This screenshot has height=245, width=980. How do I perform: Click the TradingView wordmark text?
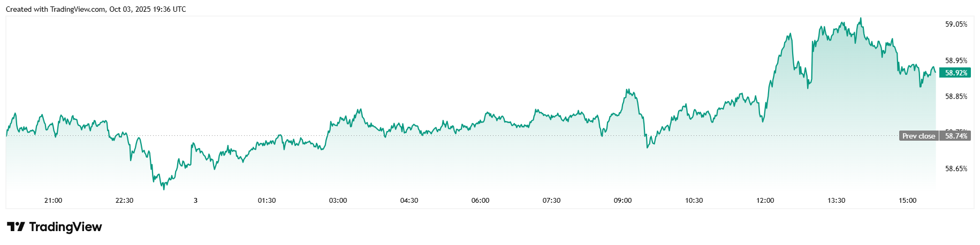point(65,227)
